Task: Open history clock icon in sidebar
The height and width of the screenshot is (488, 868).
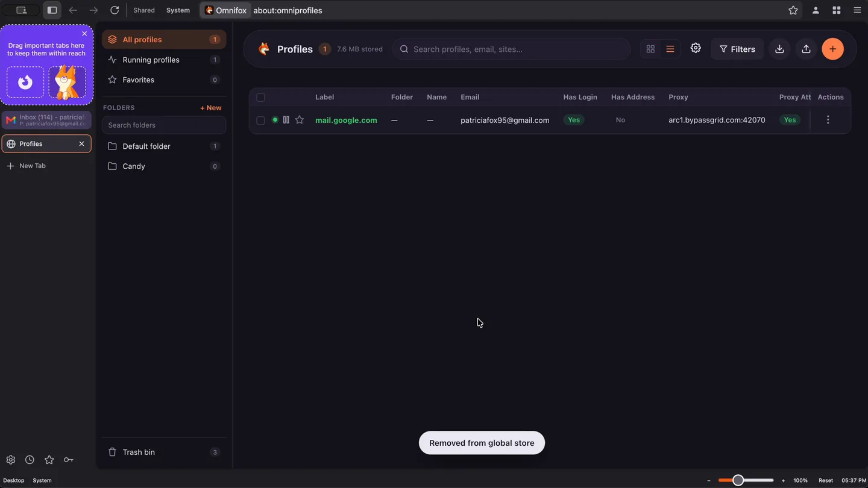Action: tap(30, 460)
